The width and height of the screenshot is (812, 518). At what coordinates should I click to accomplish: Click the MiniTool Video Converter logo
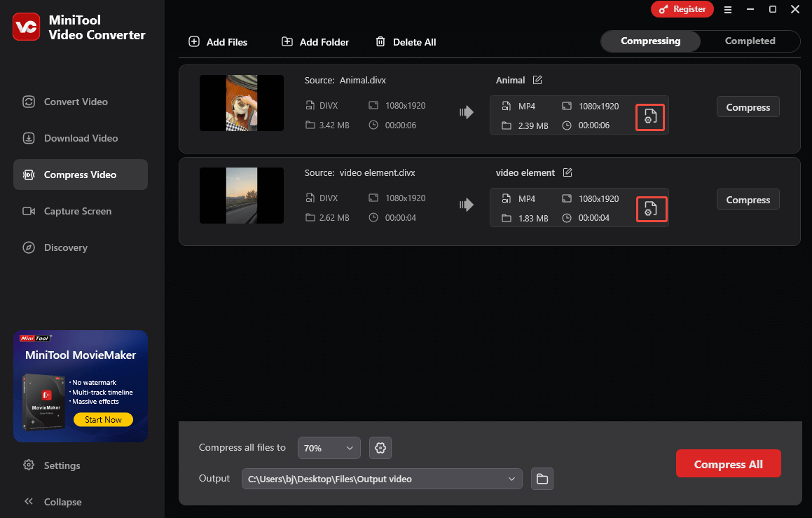click(x=26, y=27)
